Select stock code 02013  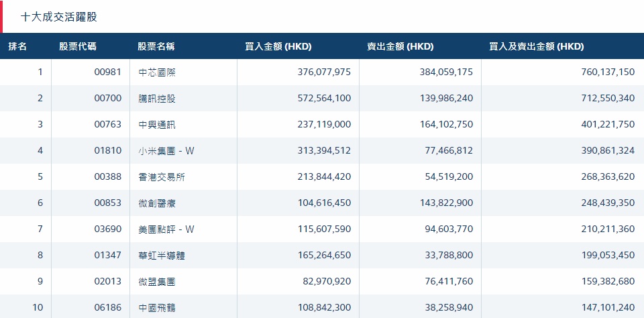pyautogui.click(x=108, y=281)
